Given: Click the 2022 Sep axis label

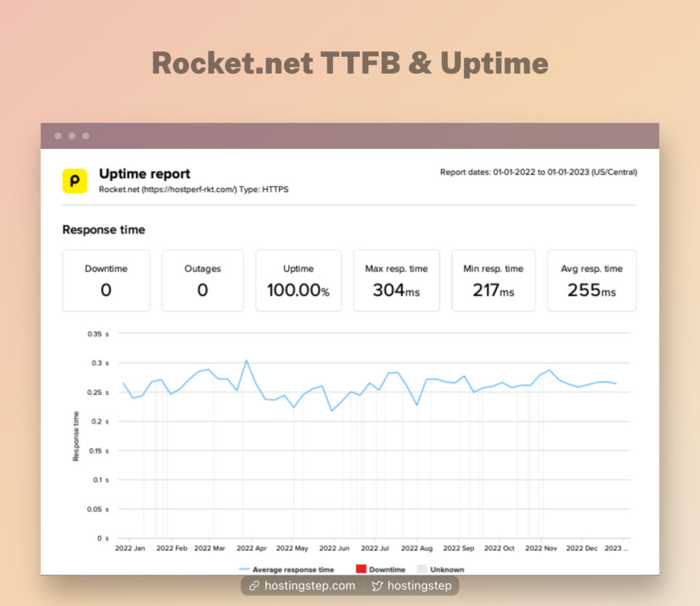Looking at the screenshot, I should (459, 548).
